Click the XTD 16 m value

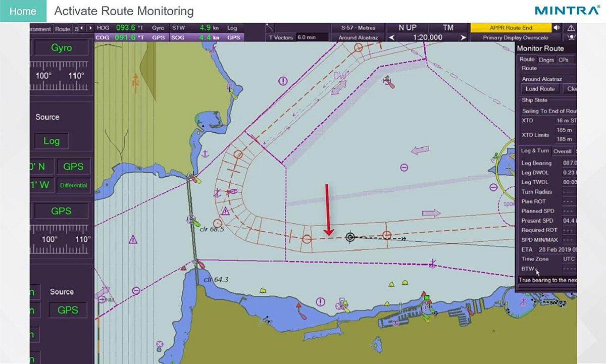[x=566, y=121]
